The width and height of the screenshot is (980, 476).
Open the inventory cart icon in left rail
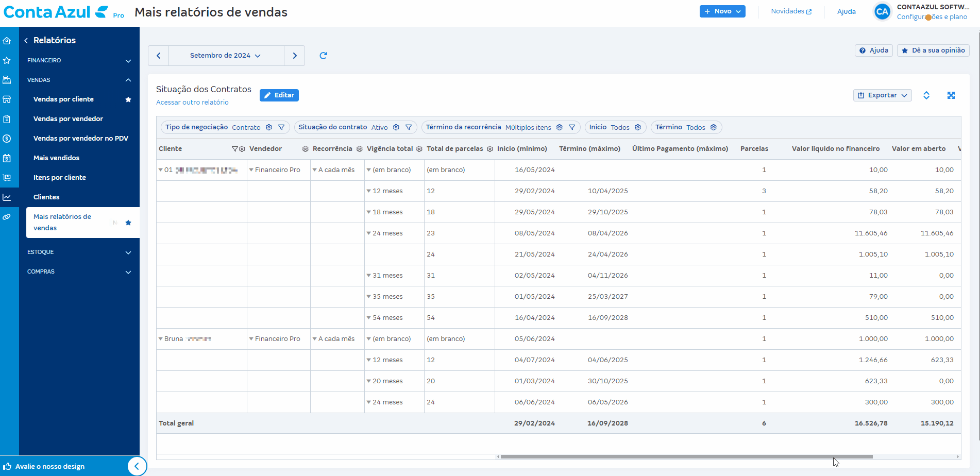(x=7, y=178)
